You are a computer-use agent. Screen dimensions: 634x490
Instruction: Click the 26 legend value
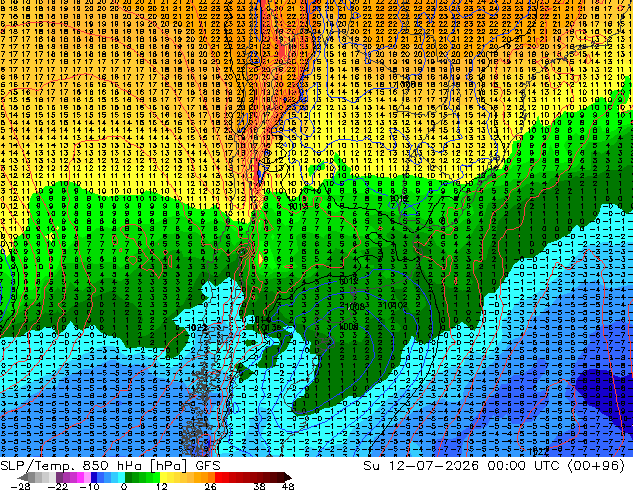coord(210,486)
